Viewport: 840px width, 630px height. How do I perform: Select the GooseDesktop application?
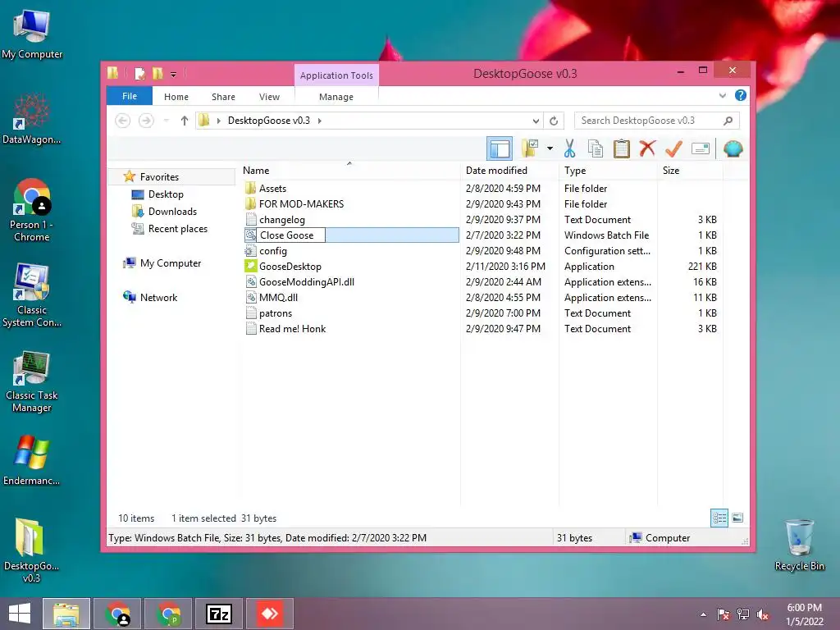[x=290, y=267]
